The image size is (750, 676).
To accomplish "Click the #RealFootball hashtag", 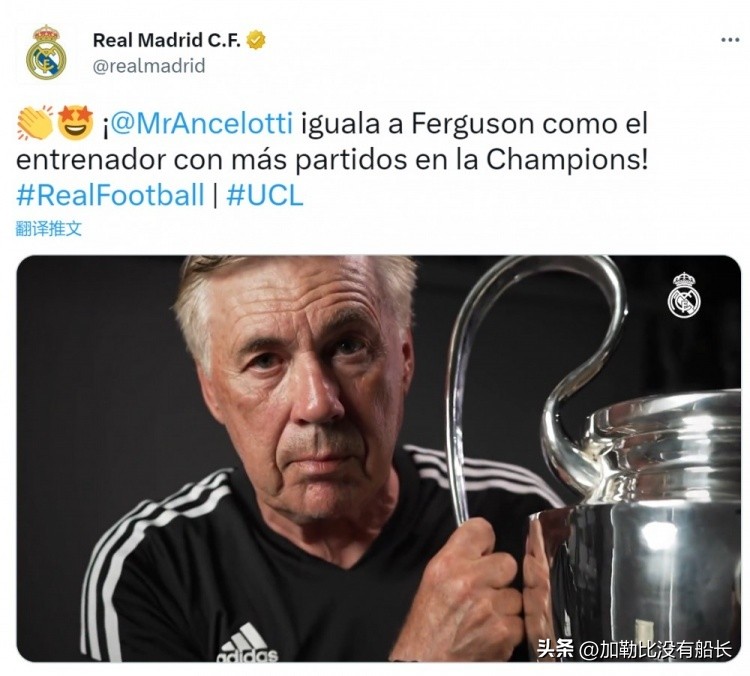I will pyautogui.click(x=110, y=195).
